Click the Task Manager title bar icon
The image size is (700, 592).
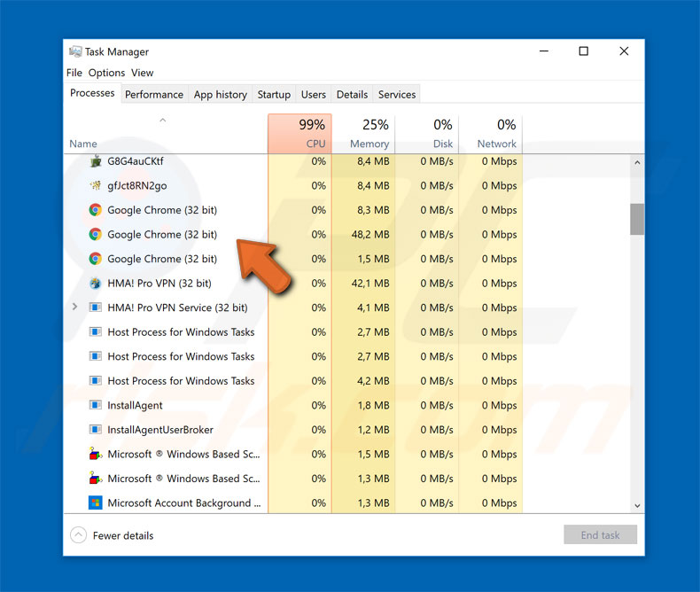click(75, 51)
